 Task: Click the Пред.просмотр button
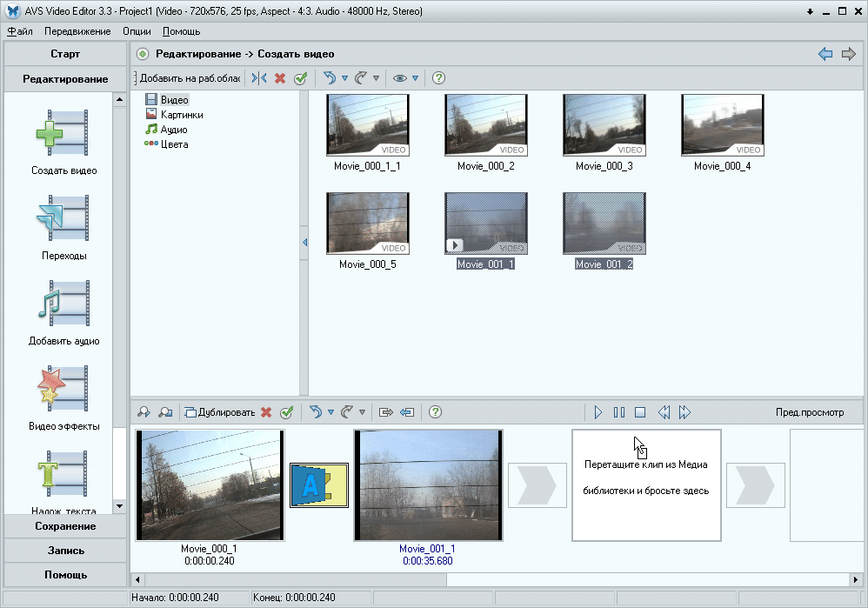810,412
